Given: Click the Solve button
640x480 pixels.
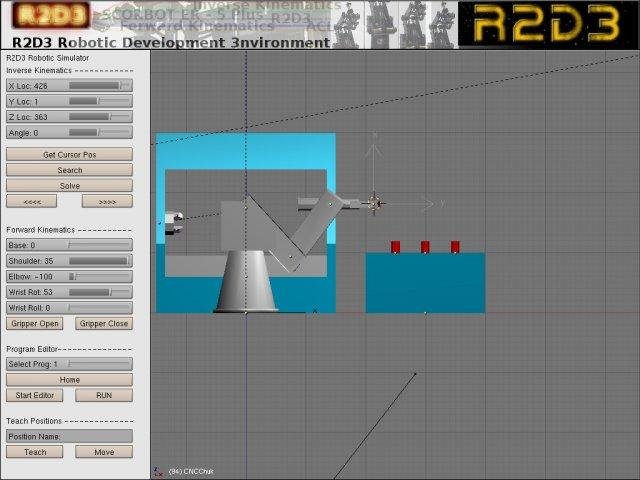Looking at the screenshot, I should (69, 186).
